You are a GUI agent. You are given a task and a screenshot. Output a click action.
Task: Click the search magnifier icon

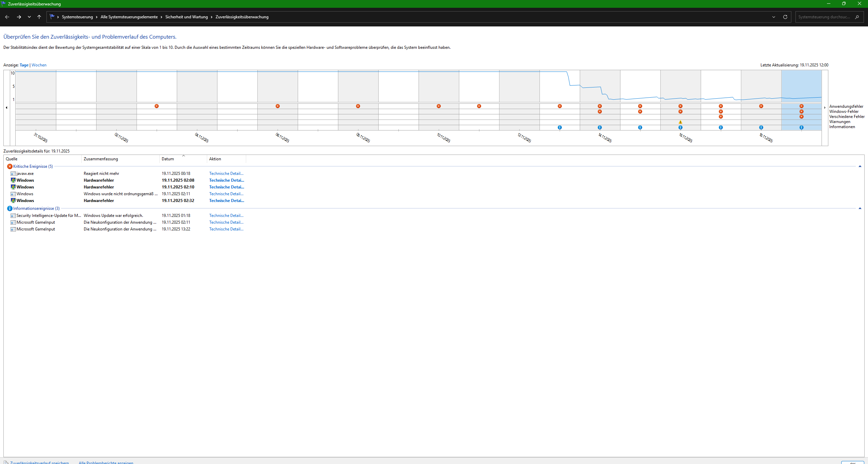857,17
